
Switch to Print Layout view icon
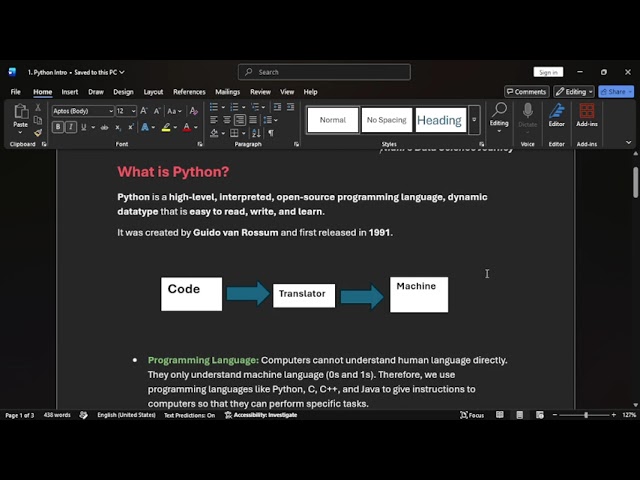click(x=520, y=415)
